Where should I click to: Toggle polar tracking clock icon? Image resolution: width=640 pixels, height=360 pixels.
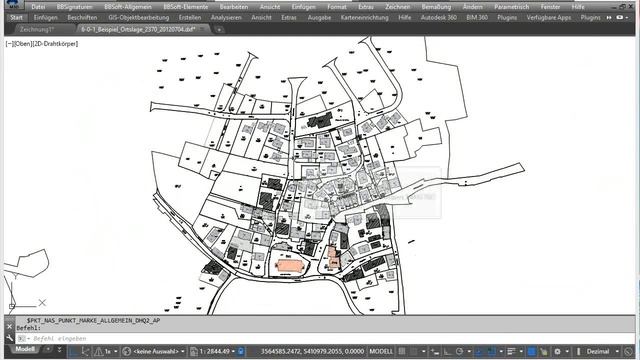click(459, 351)
